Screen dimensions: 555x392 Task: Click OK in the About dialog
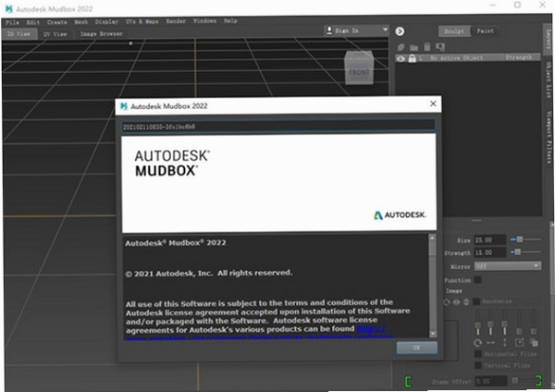pos(416,348)
